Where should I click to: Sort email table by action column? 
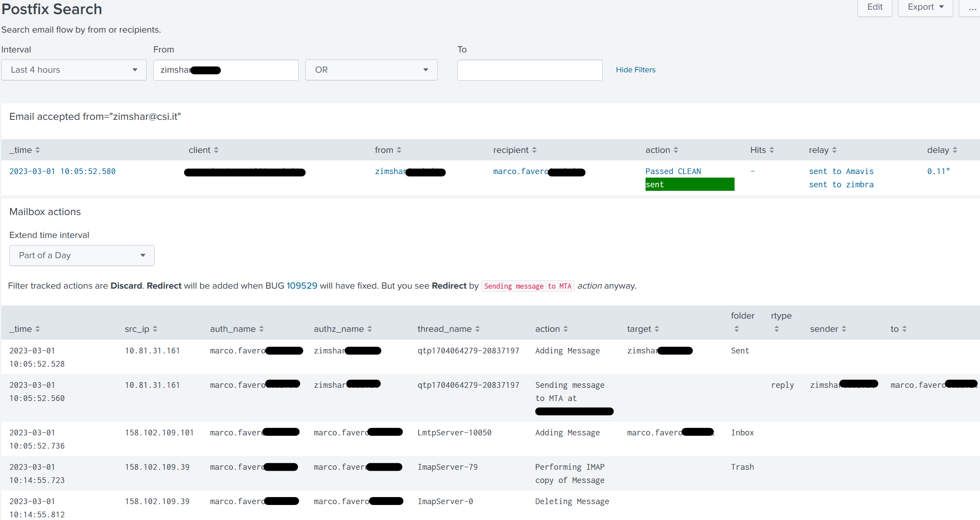click(x=662, y=150)
